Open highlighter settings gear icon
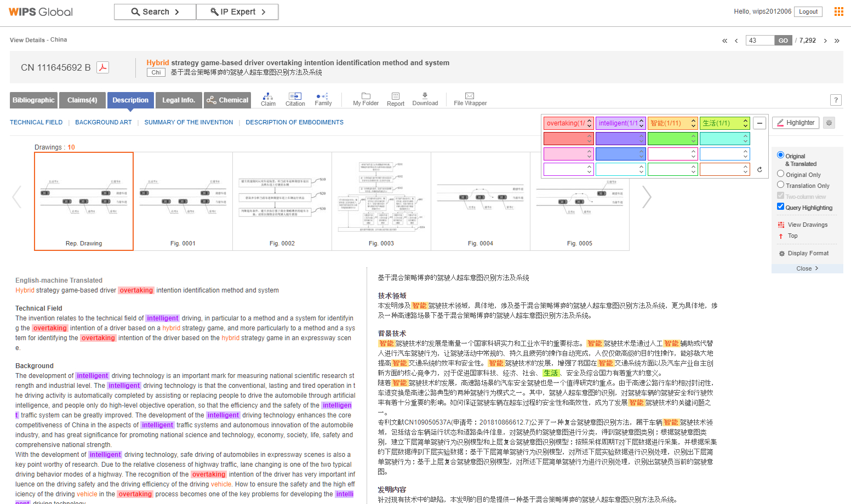851x504 pixels. [x=829, y=123]
